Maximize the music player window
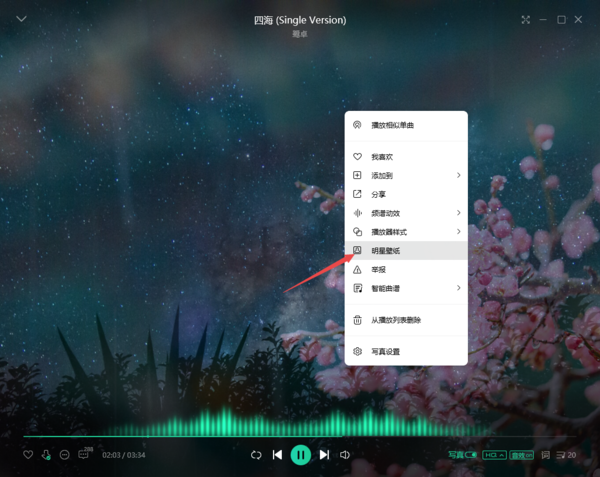600x477 pixels. [561, 20]
